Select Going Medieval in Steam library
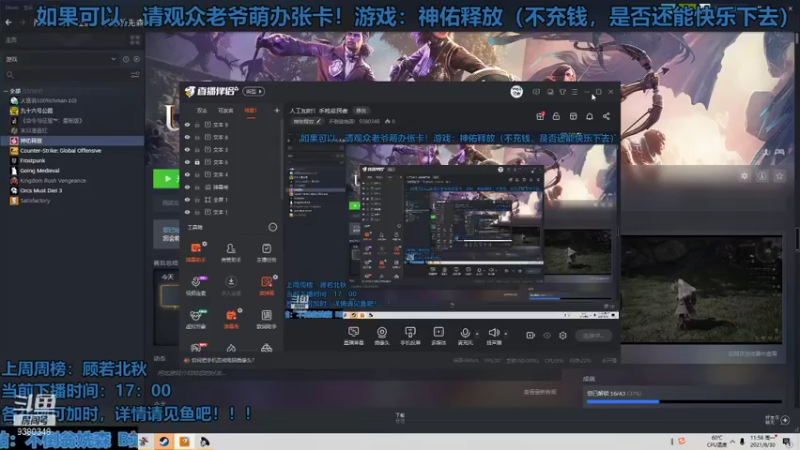 point(40,171)
